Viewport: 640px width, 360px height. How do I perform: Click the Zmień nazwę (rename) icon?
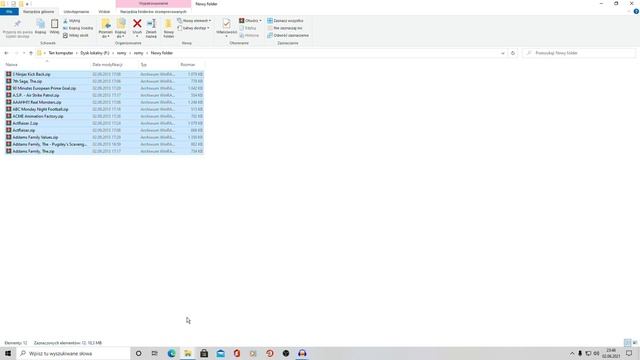coord(151,28)
